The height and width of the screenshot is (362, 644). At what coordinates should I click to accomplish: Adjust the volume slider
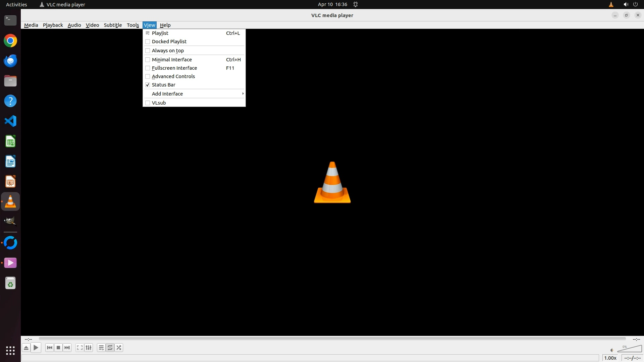click(x=630, y=349)
